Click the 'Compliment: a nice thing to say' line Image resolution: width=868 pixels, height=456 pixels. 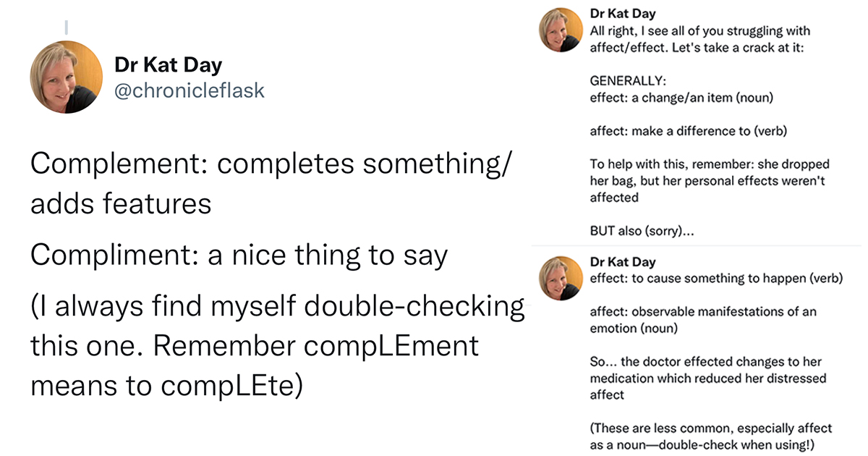239,256
